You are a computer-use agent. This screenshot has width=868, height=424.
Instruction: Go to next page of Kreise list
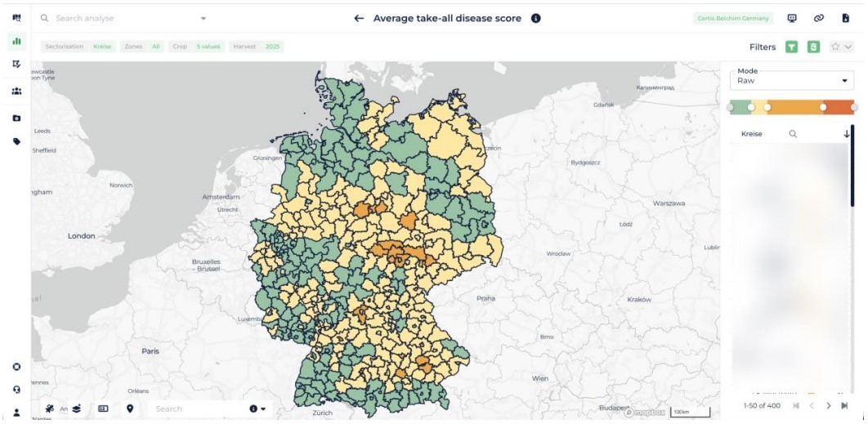[829, 406]
